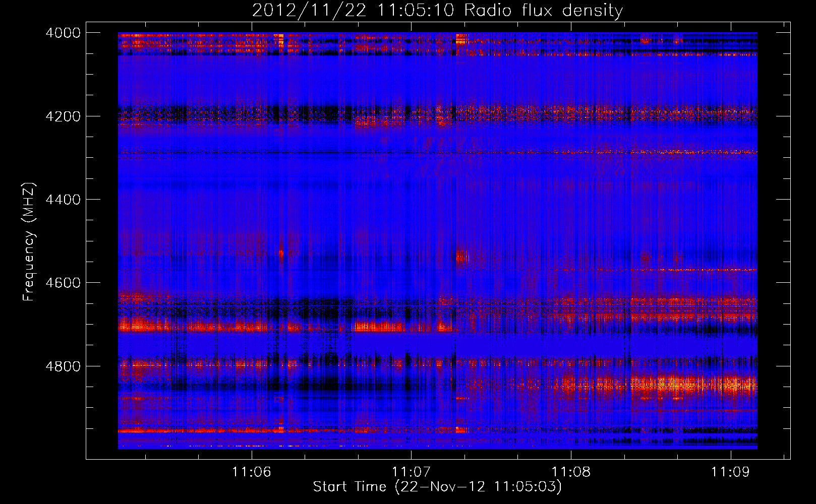The image size is (816, 504).
Task: Select the 4400 frequency axis label
Action: pos(63,200)
